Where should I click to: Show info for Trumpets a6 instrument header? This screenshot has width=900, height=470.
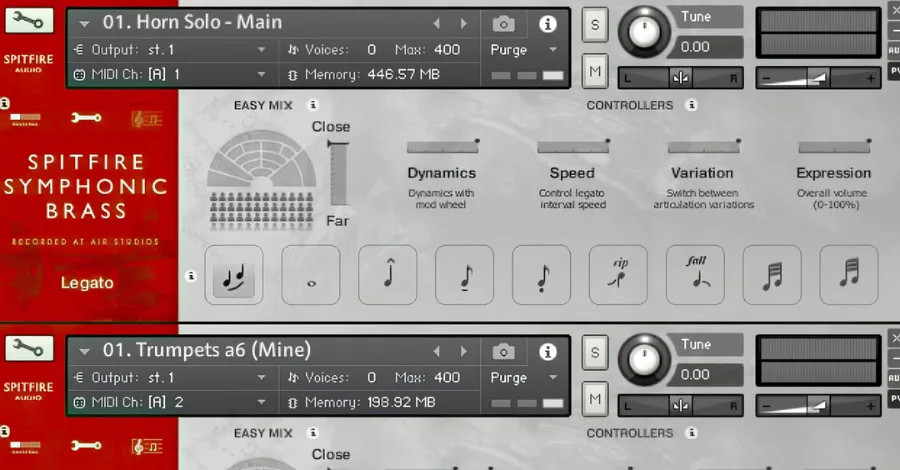[x=548, y=352]
